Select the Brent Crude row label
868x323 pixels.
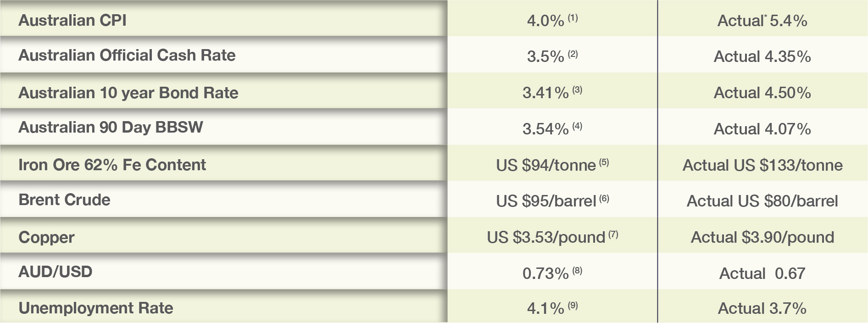[64, 200]
